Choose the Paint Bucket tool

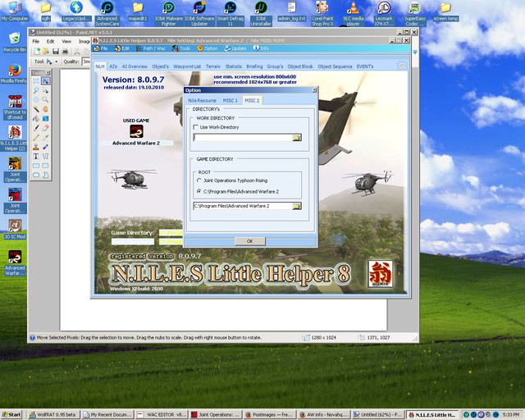[x=36, y=119]
